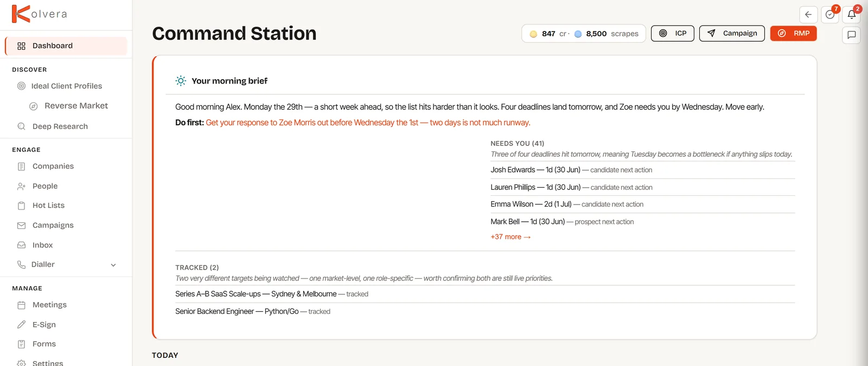Open Inbox in the sidebar
The height and width of the screenshot is (366, 868).
pos(43,245)
